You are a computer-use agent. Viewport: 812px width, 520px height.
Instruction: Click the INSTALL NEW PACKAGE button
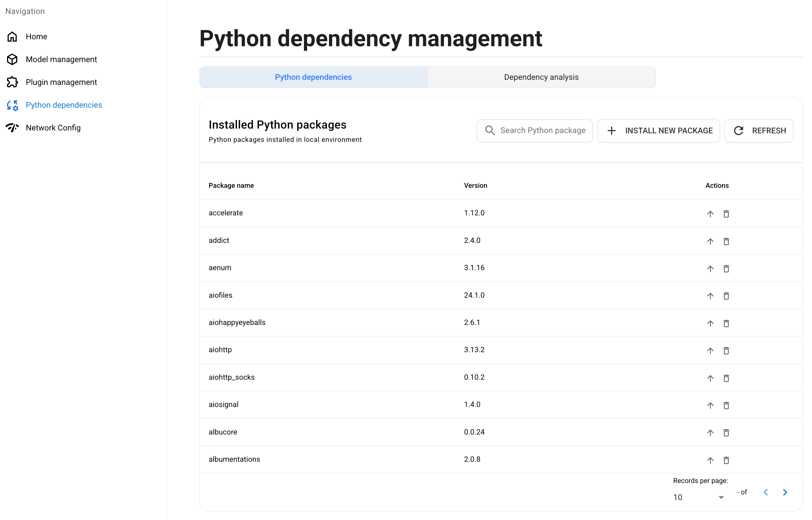[658, 131]
